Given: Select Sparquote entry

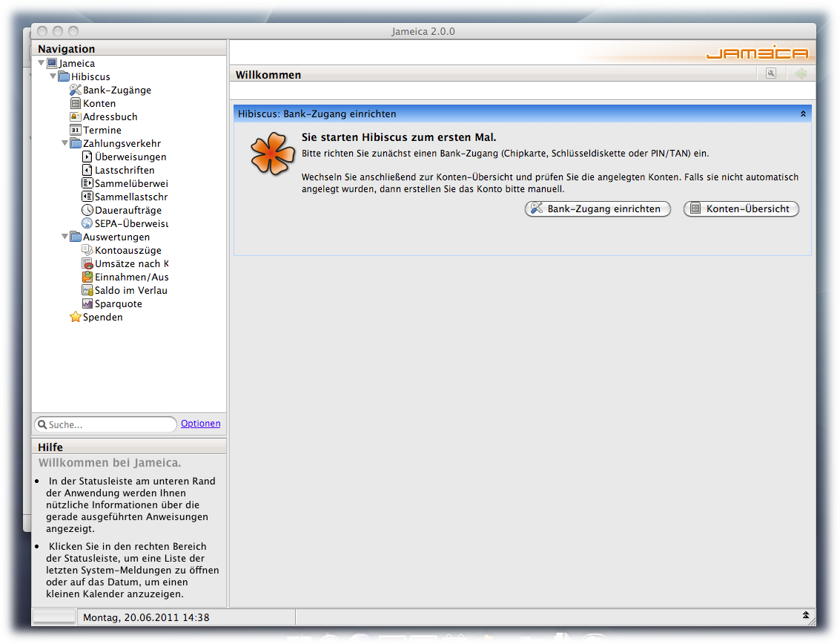Looking at the screenshot, I should pyautogui.click(x=119, y=303).
